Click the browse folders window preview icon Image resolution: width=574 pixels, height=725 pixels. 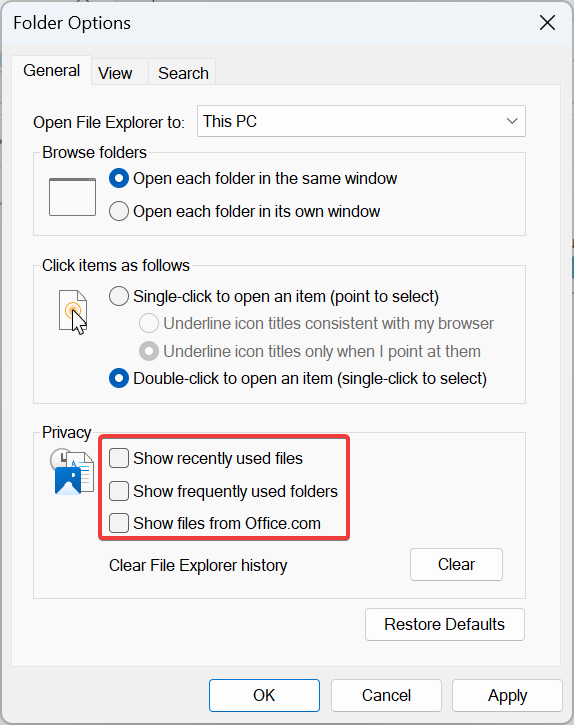tap(73, 197)
